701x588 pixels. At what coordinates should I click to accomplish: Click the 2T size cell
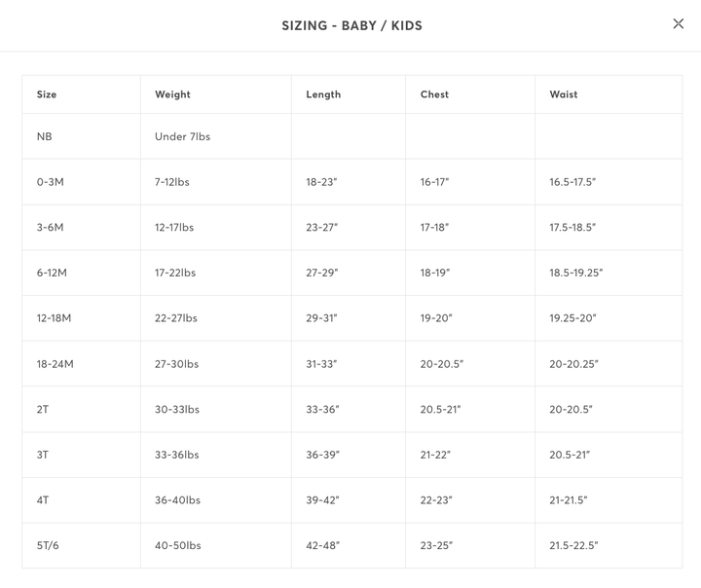click(x=43, y=410)
